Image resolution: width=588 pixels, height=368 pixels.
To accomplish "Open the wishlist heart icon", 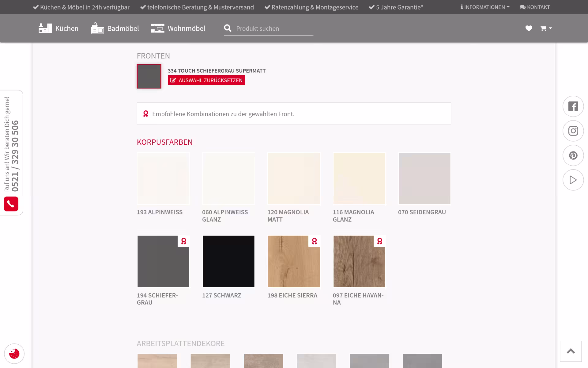I will point(529,28).
